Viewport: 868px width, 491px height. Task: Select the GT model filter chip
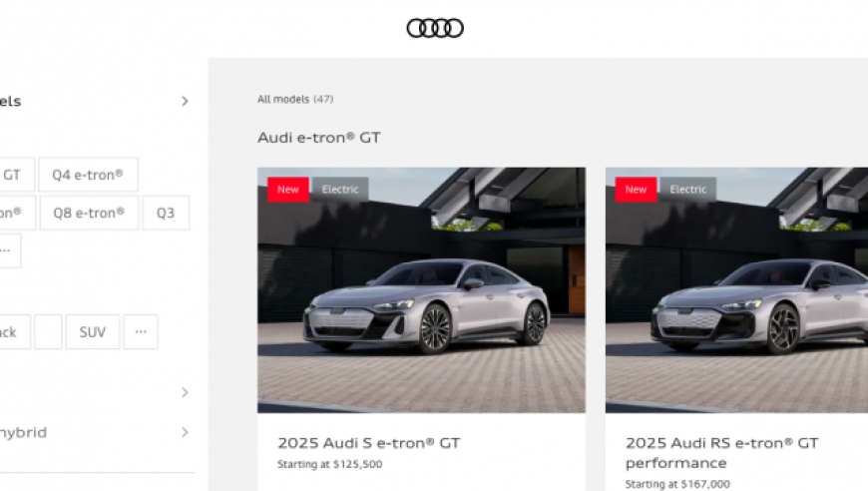point(14,175)
